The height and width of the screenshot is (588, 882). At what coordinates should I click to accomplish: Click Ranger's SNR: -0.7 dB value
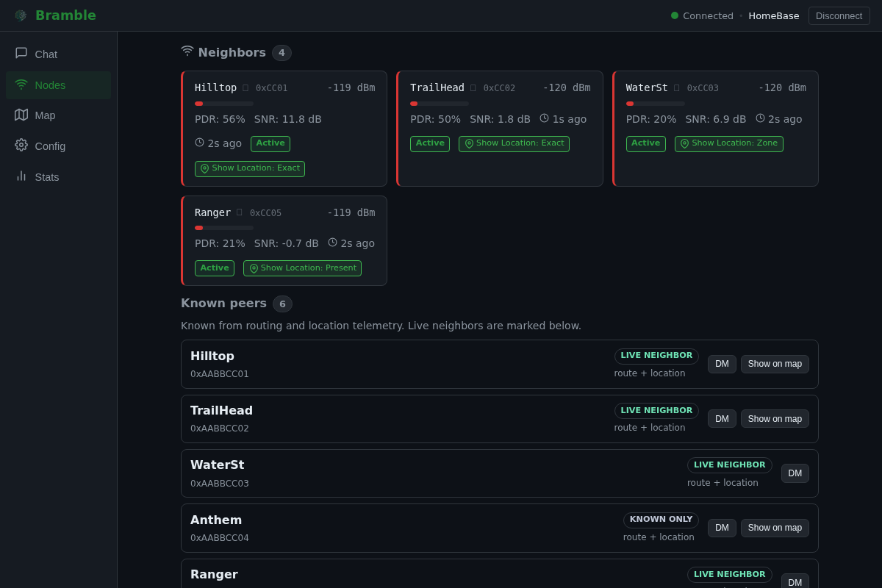click(x=287, y=243)
